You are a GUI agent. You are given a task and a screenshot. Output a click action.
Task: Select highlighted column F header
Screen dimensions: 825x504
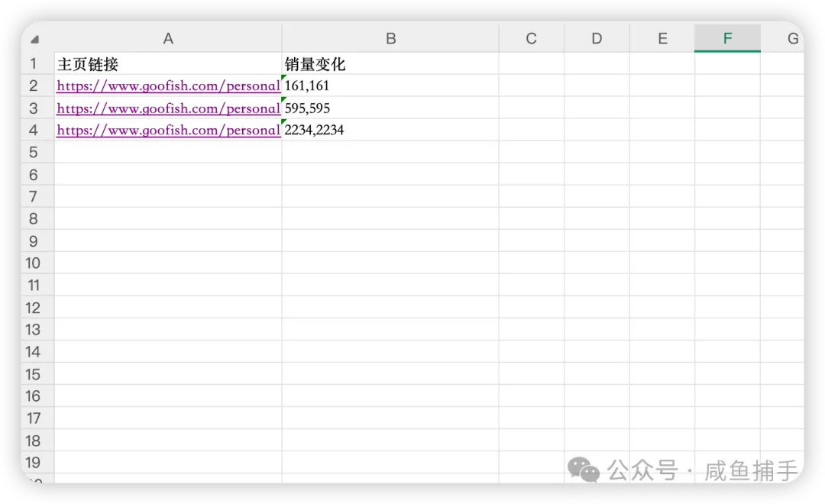tap(728, 38)
